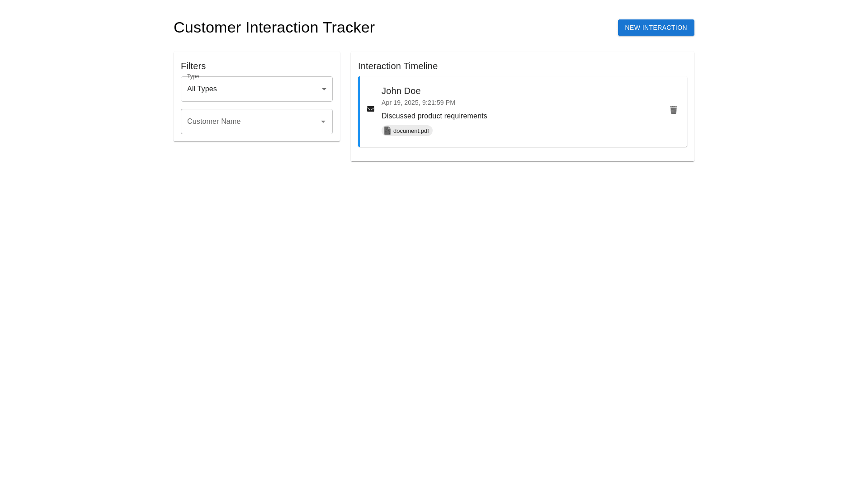Click the blue left border of interaction card

click(x=359, y=112)
